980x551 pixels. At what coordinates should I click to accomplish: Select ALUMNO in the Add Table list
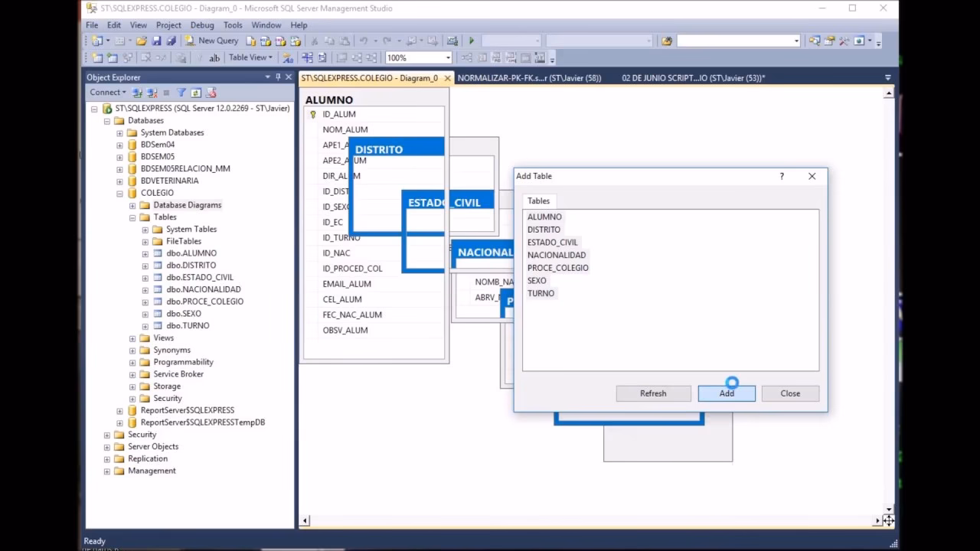(x=544, y=217)
